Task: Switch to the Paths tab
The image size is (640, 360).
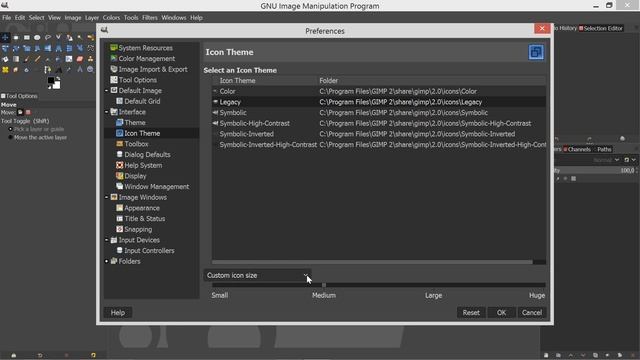Action: pos(604,149)
